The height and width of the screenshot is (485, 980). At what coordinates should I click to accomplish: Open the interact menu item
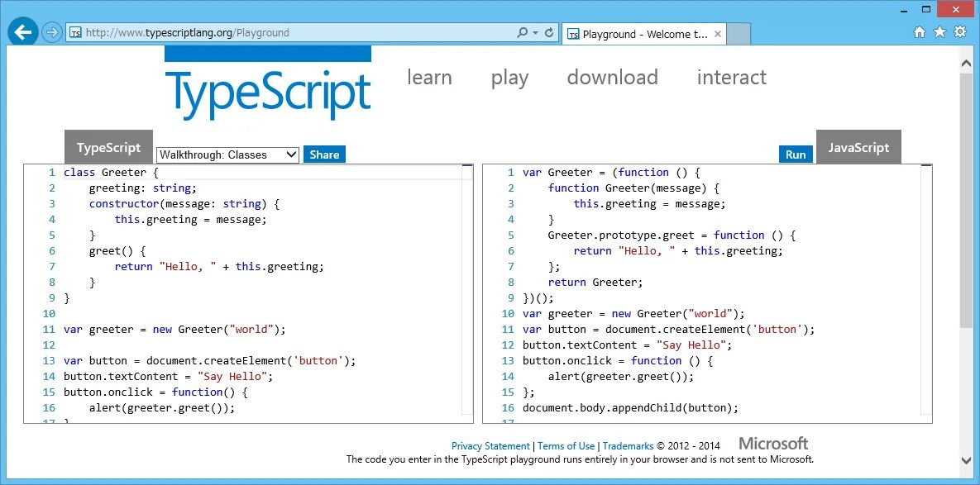(731, 78)
